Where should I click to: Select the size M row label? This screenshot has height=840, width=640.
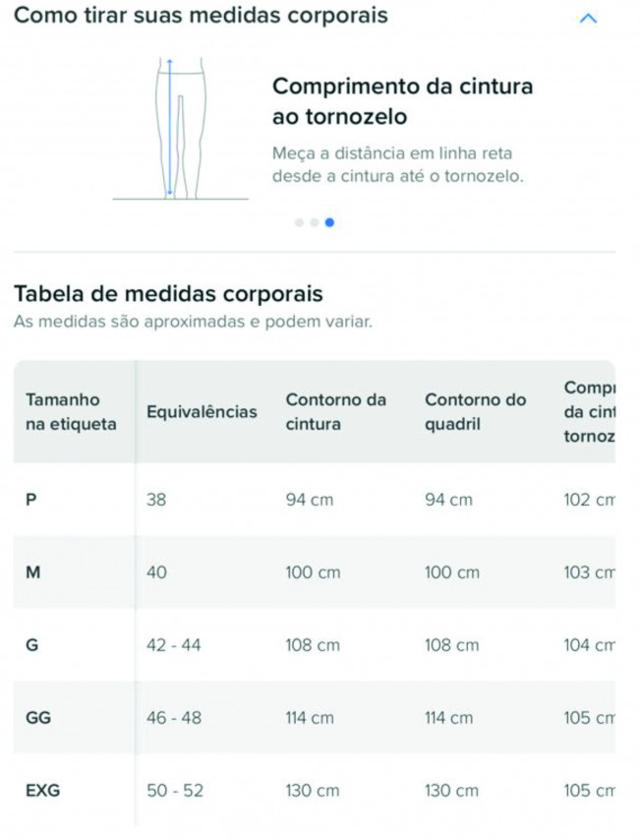click(33, 572)
